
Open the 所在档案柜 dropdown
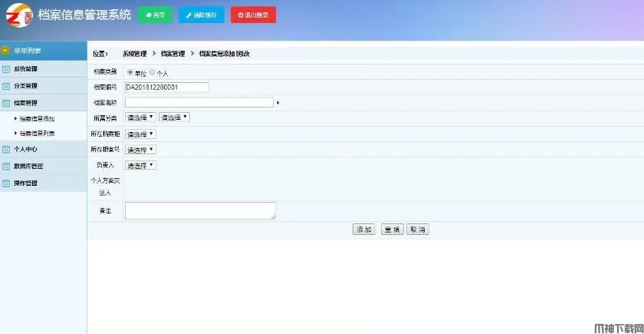[x=140, y=134]
